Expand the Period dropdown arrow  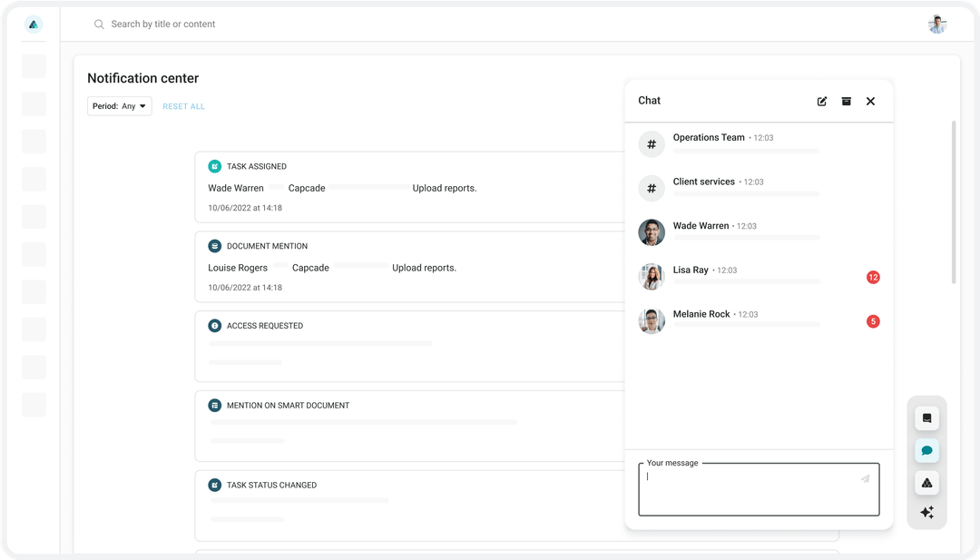click(143, 105)
